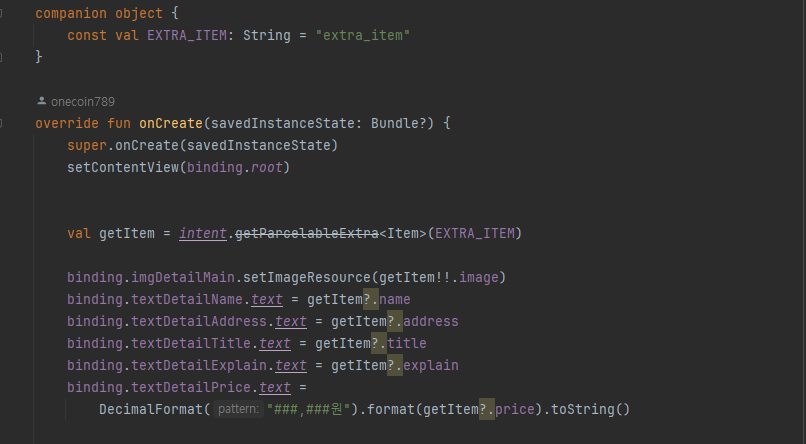
Task: Click the textDetailName text property
Action: pyautogui.click(x=267, y=300)
